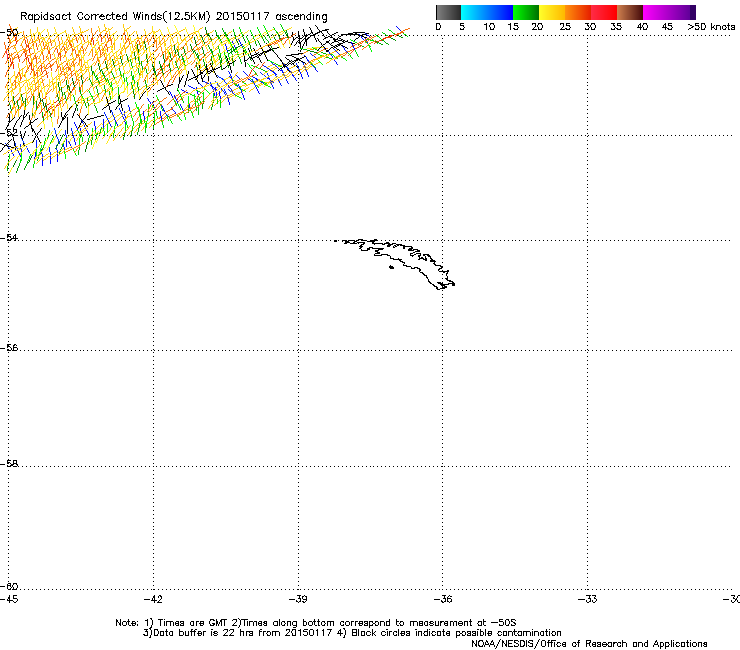
Task: Click the 'Times are GMT' note line
Action: click(x=316, y=623)
